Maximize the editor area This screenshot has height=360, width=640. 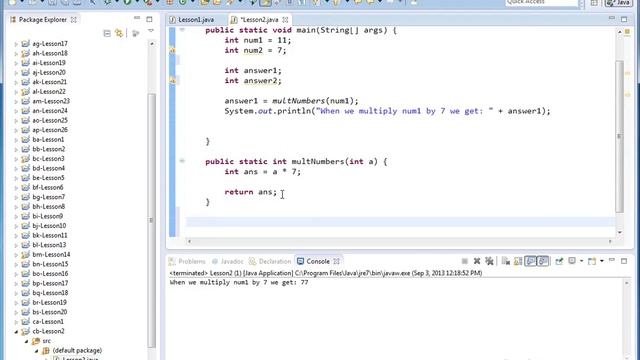[624, 19]
